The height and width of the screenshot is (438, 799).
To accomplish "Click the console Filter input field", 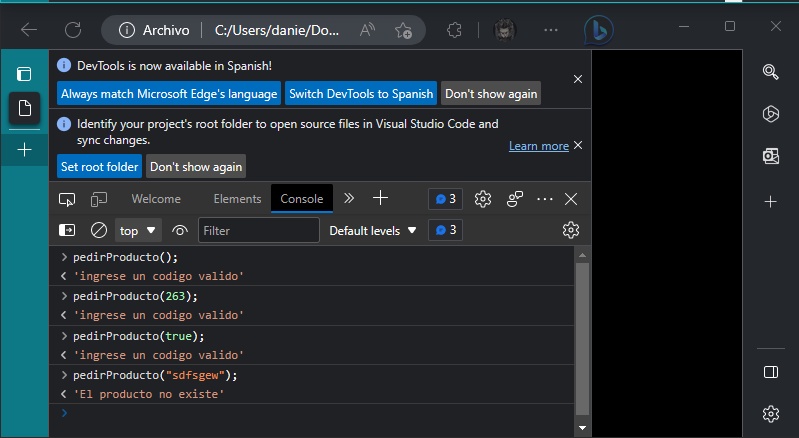I will click(258, 230).
